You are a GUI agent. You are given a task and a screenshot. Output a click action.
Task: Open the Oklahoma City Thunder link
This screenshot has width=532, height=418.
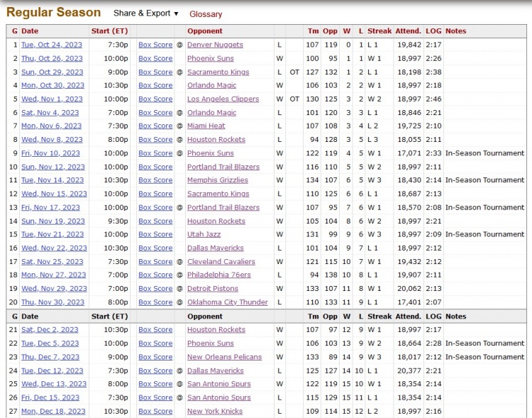228,302
